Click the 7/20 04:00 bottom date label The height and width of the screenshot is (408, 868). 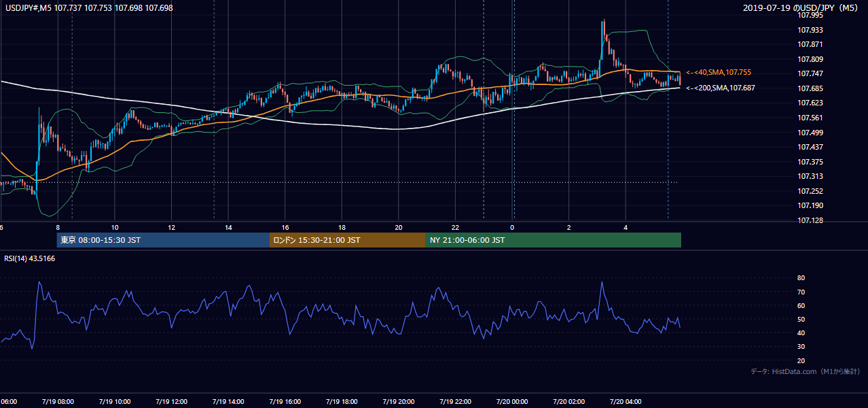tap(626, 402)
